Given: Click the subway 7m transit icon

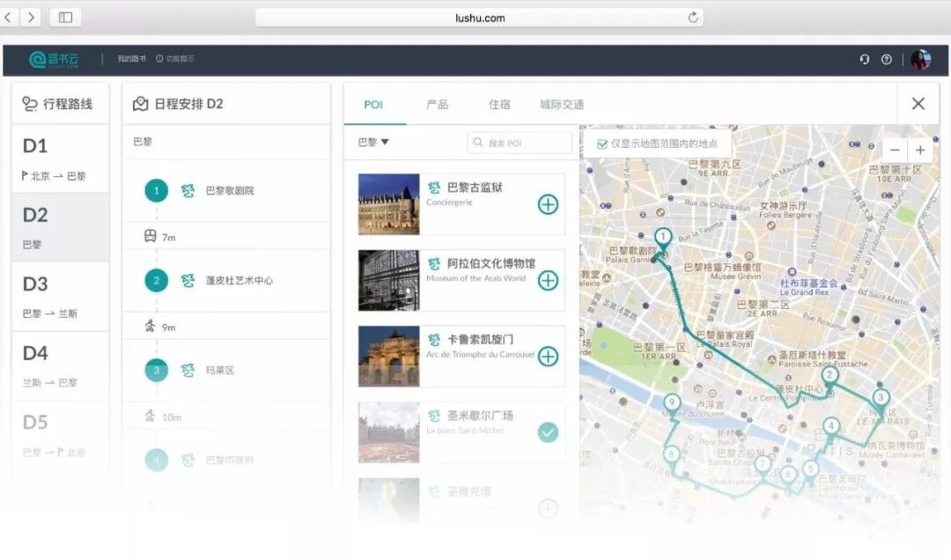Looking at the screenshot, I should tap(151, 236).
